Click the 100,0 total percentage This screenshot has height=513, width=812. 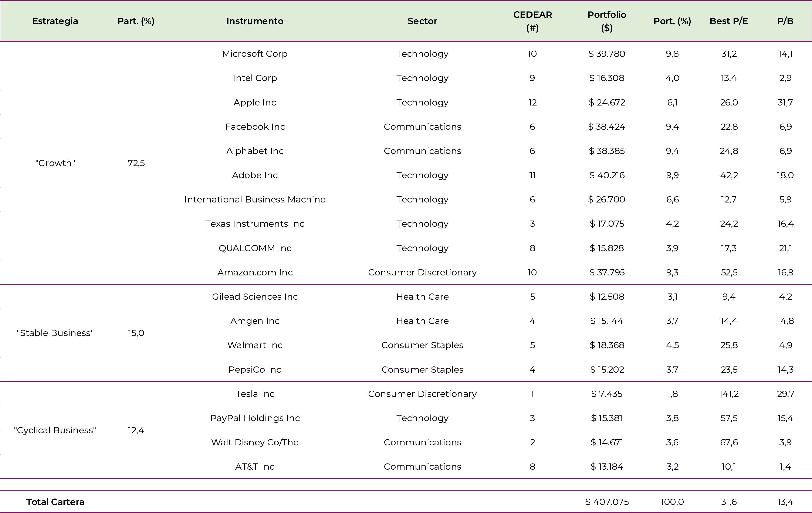[x=672, y=502]
